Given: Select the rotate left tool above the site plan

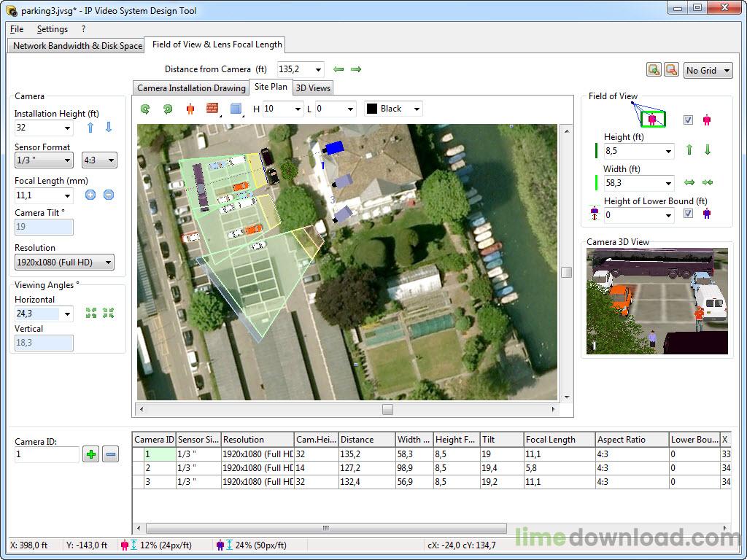Looking at the screenshot, I should [x=144, y=108].
